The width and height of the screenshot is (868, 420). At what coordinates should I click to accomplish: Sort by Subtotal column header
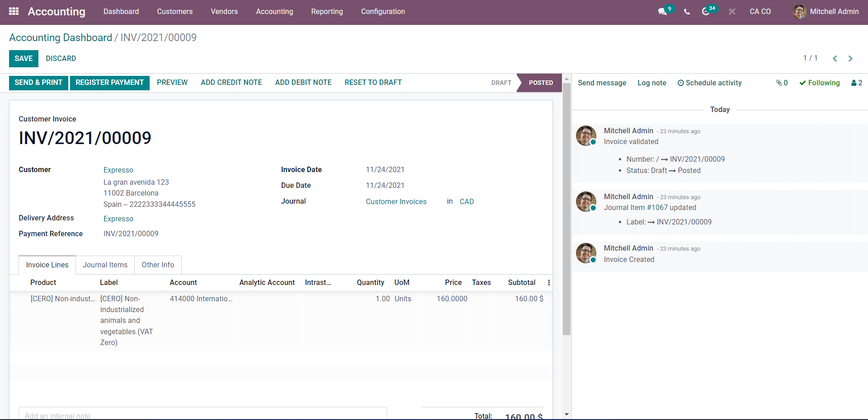[522, 283]
